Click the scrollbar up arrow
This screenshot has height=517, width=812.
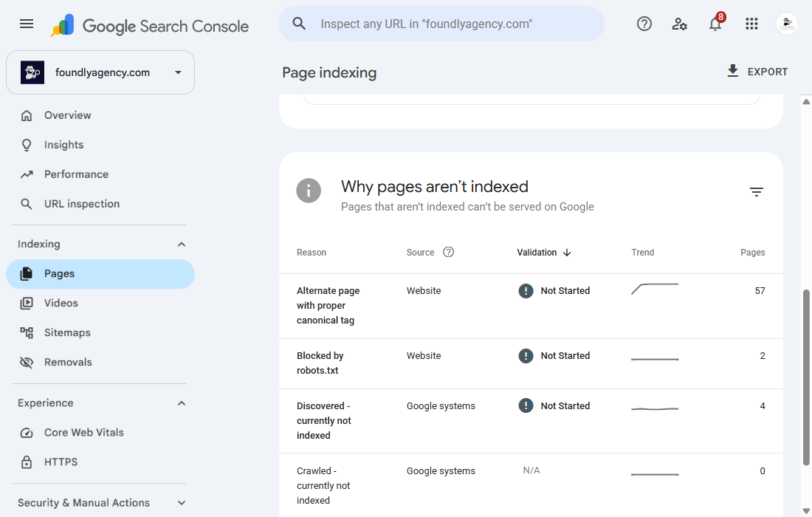coord(806,101)
